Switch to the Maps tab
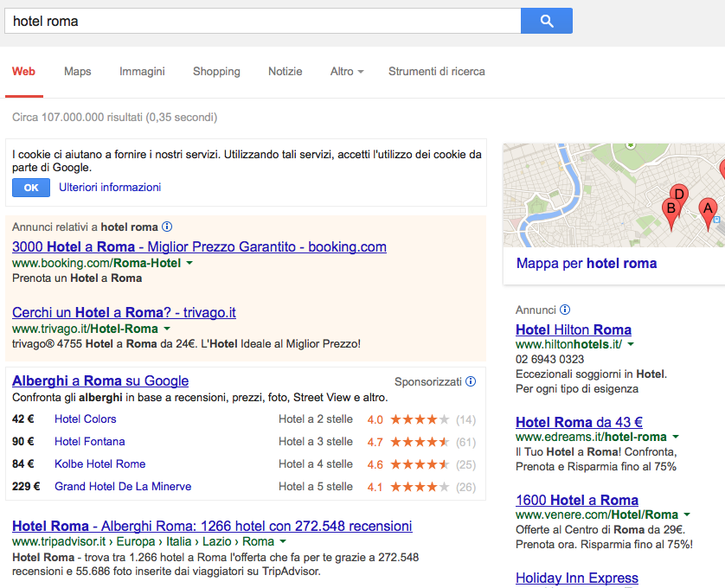The width and height of the screenshot is (725, 588). pyautogui.click(x=77, y=72)
